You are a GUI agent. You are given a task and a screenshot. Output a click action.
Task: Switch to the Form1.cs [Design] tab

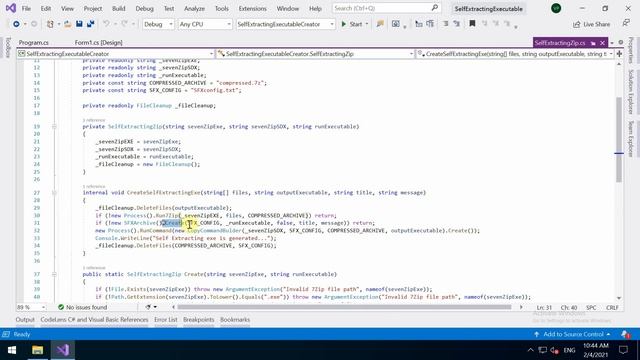pyautogui.click(x=98, y=42)
